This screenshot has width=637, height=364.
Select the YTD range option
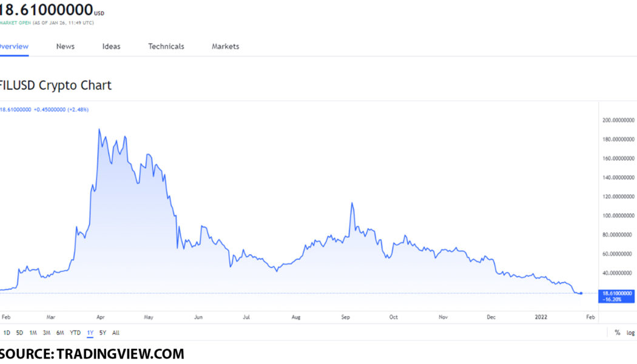(x=74, y=332)
